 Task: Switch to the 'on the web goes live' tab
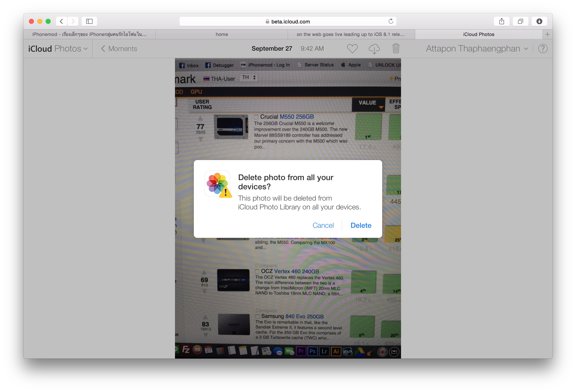pyautogui.click(x=351, y=34)
